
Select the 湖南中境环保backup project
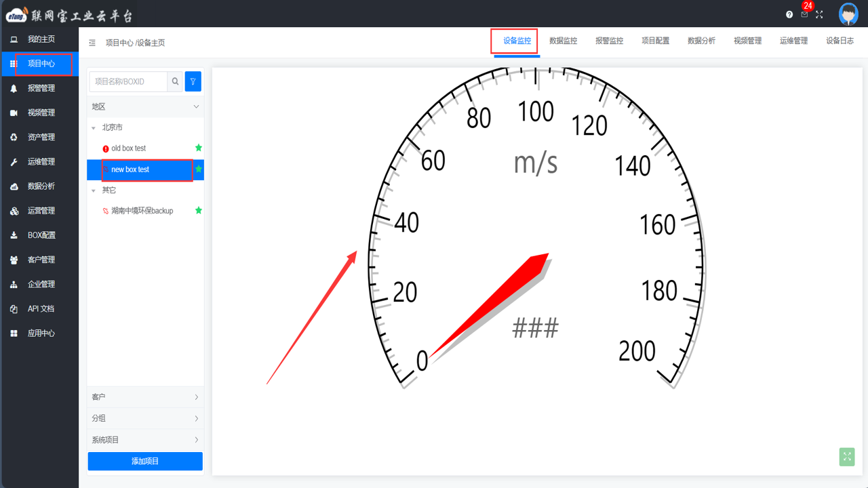(x=142, y=210)
